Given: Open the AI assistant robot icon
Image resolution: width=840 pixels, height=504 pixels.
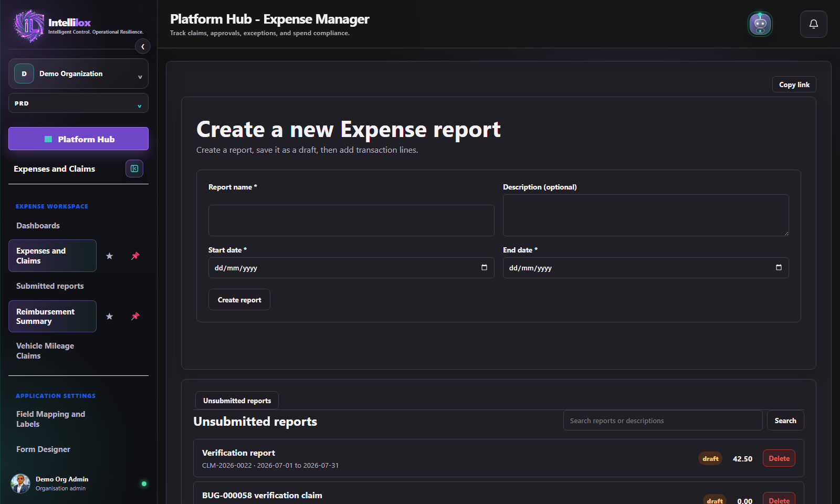Looking at the screenshot, I should 760,24.
